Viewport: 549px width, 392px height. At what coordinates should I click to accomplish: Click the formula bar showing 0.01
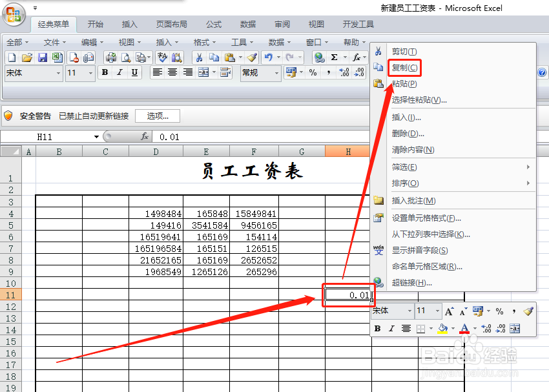point(181,136)
